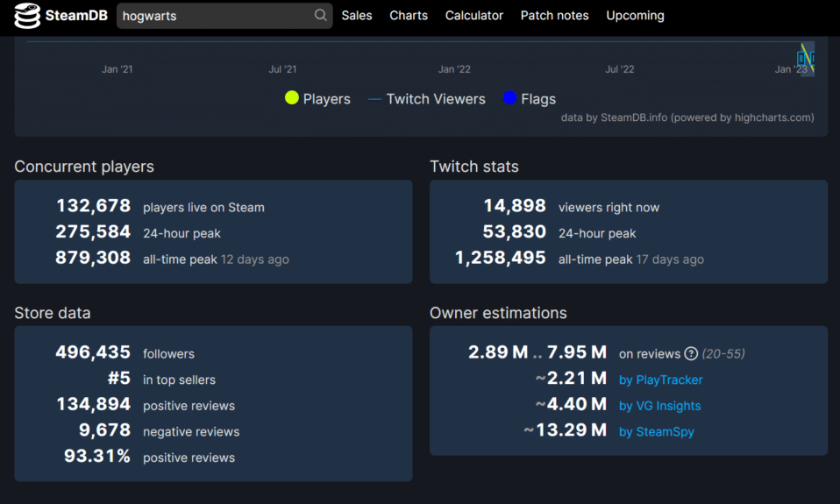Screen dimensions: 840x504
Task: Click the ~13.29 M owner estimate
Action: 566,430
